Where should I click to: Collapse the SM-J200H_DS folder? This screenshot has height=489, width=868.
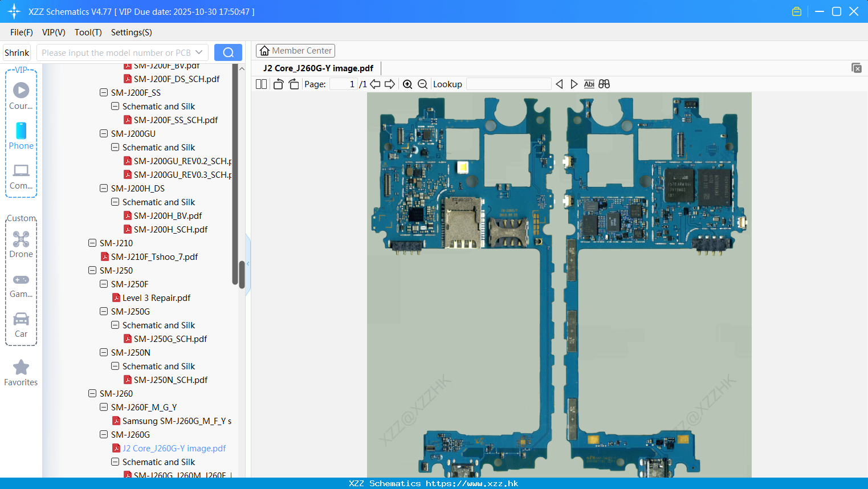tap(104, 188)
